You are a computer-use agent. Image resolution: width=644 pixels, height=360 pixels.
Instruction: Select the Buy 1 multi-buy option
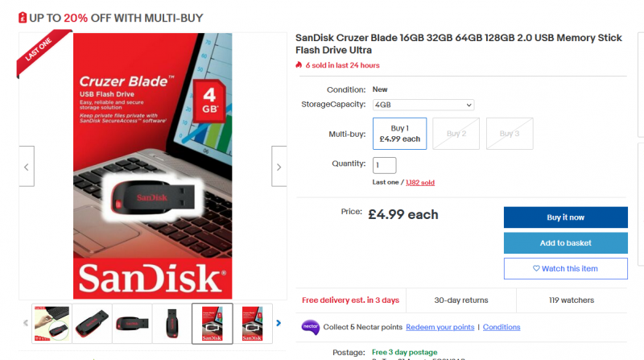pyautogui.click(x=399, y=134)
